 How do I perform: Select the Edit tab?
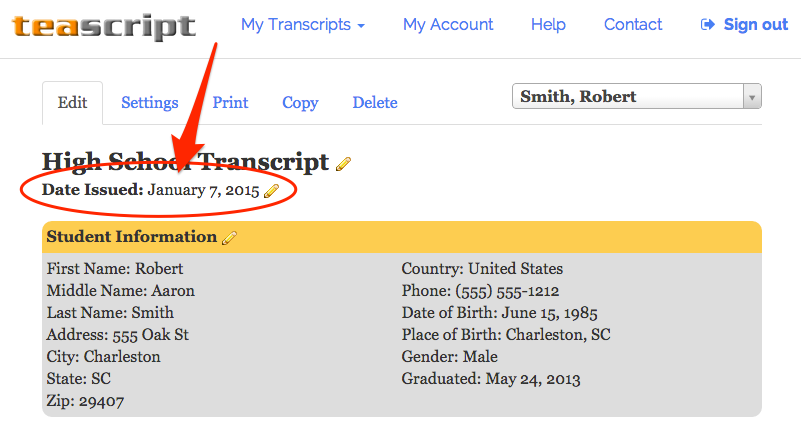click(x=73, y=103)
